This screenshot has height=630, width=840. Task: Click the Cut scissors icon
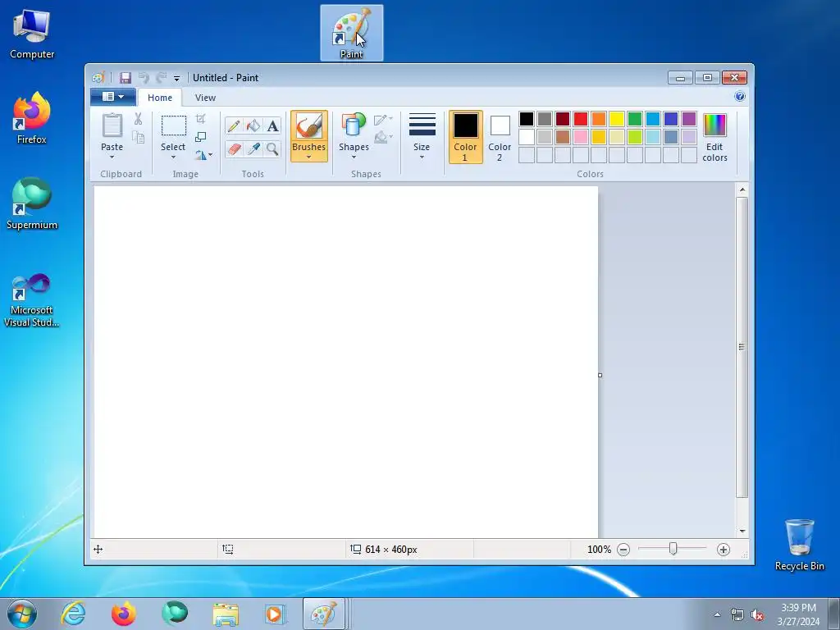pyautogui.click(x=138, y=119)
